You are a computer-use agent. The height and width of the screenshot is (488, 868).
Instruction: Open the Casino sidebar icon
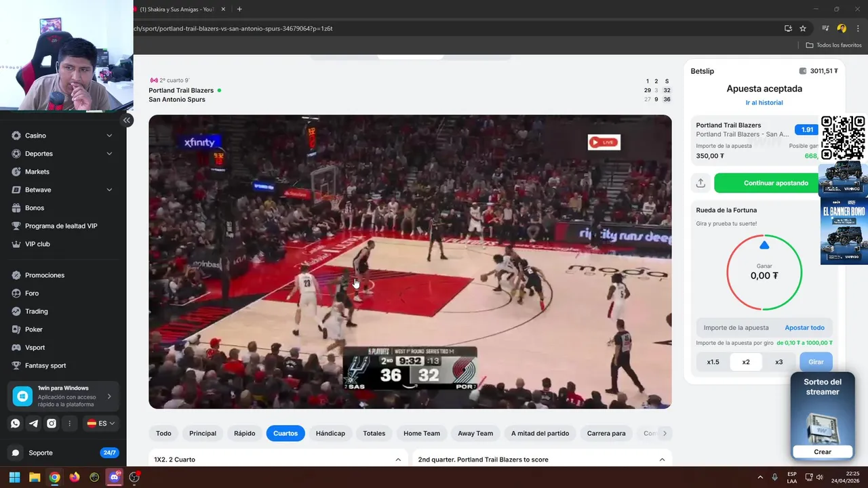[16, 136]
